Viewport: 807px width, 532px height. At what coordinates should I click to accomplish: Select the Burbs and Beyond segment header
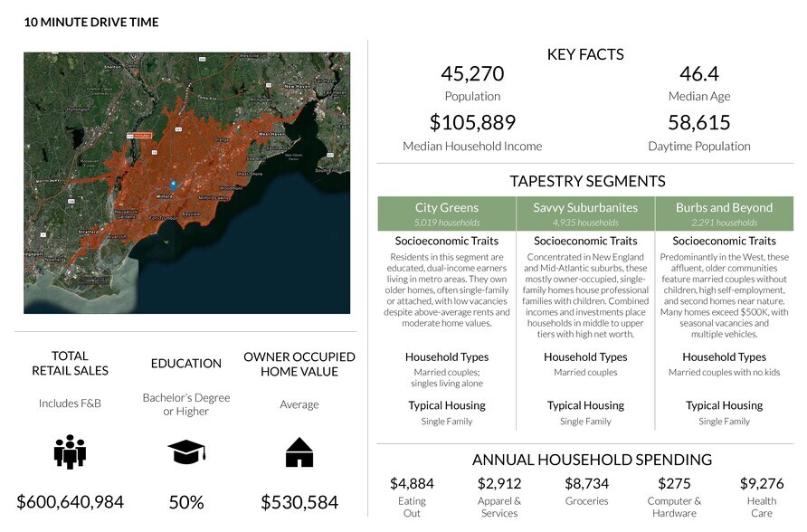pos(724,214)
